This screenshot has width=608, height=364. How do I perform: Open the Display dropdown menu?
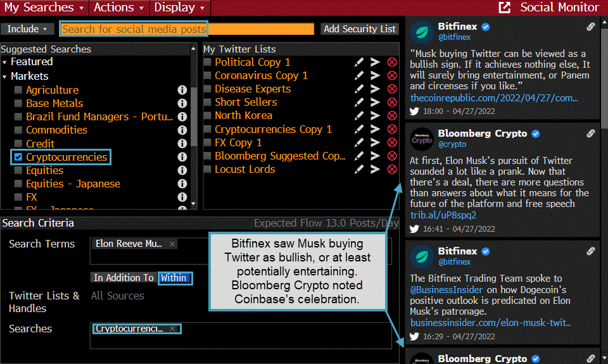pyautogui.click(x=179, y=8)
